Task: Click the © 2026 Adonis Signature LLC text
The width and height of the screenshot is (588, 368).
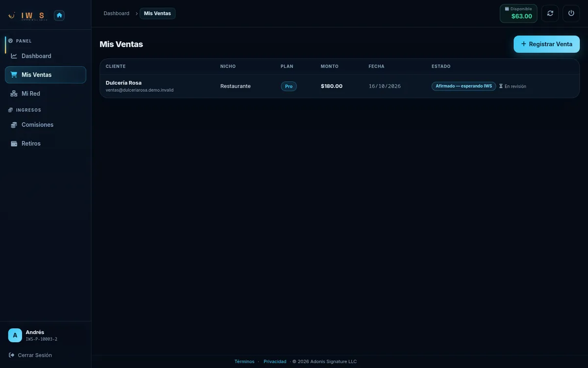Action: (324, 362)
